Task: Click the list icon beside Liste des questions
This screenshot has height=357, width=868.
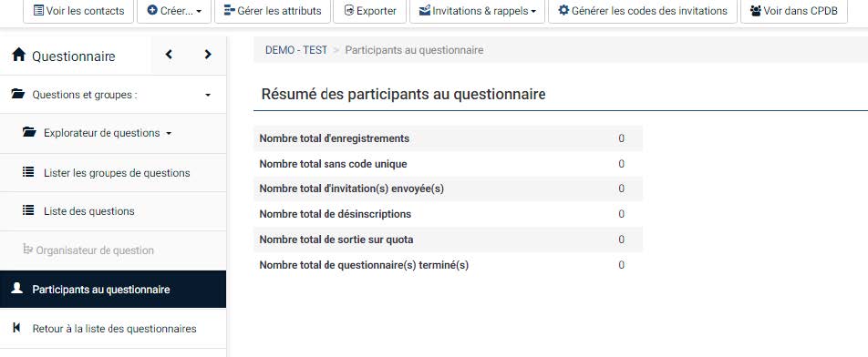Action: (x=27, y=210)
